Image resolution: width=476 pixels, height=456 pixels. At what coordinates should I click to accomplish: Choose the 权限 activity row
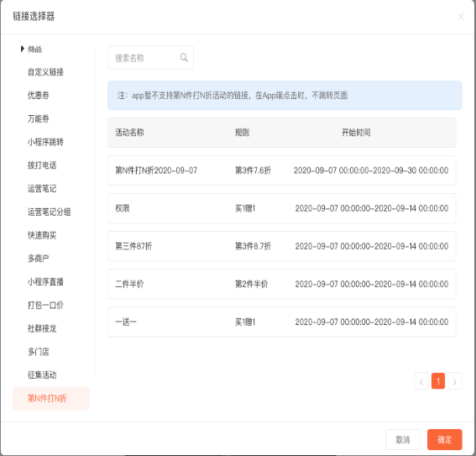[x=282, y=208]
